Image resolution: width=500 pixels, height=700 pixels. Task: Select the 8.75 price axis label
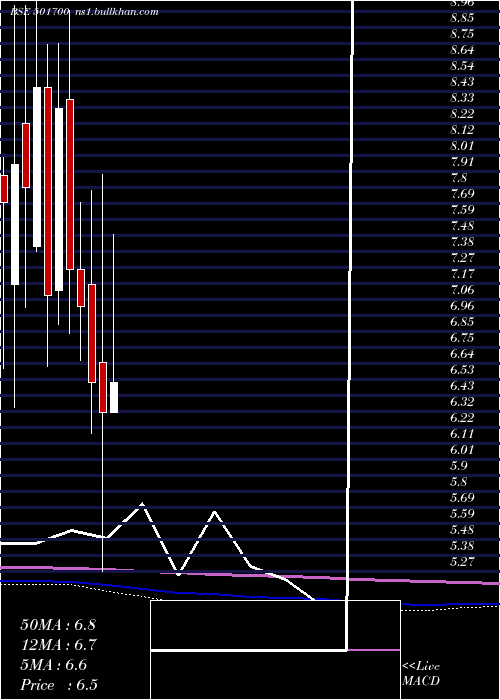462,34
